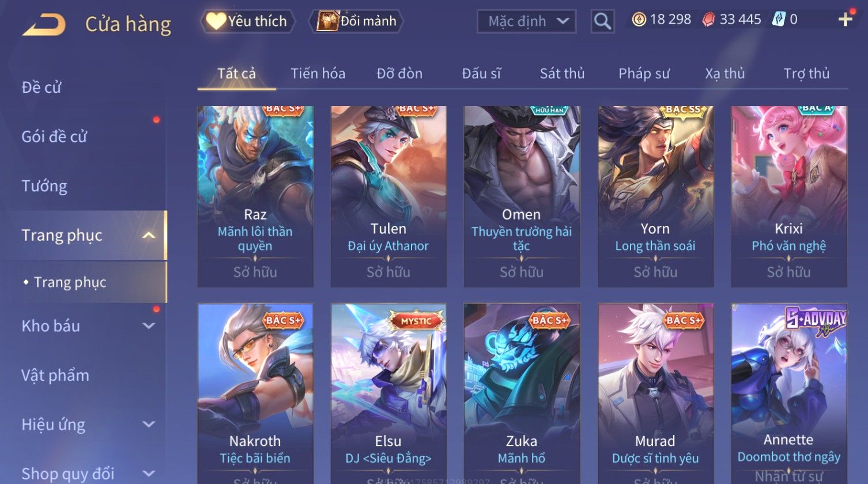Tap the heart icon for Yêu thích
The width and height of the screenshot is (868, 484).
click(216, 21)
